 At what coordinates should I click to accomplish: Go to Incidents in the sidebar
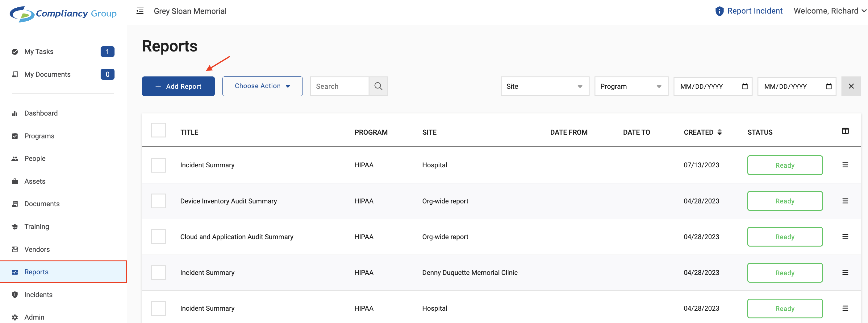(x=38, y=295)
